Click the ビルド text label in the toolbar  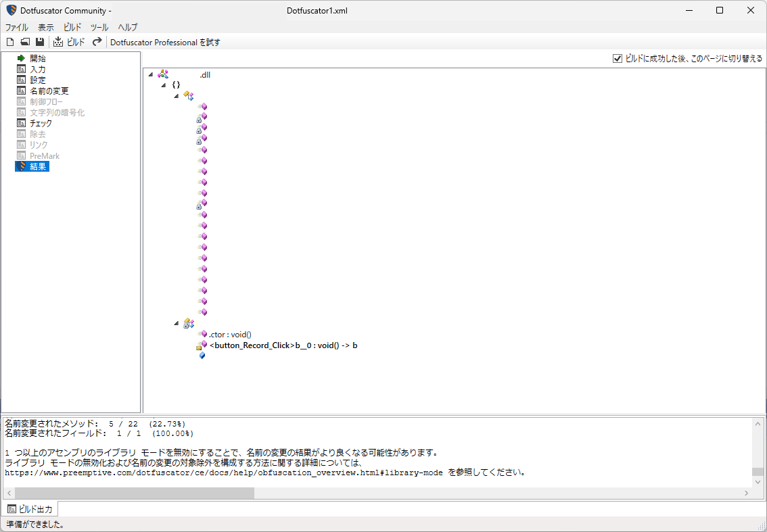[76, 43]
